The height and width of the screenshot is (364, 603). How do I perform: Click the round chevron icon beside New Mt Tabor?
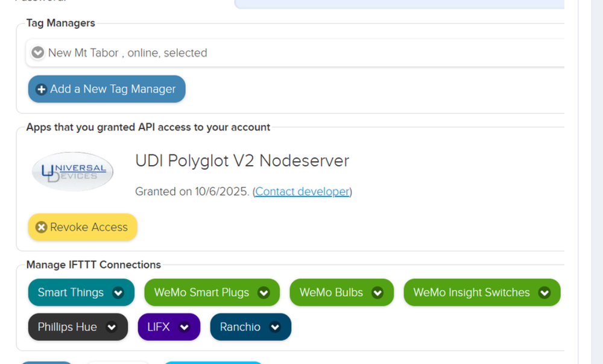click(37, 53)
